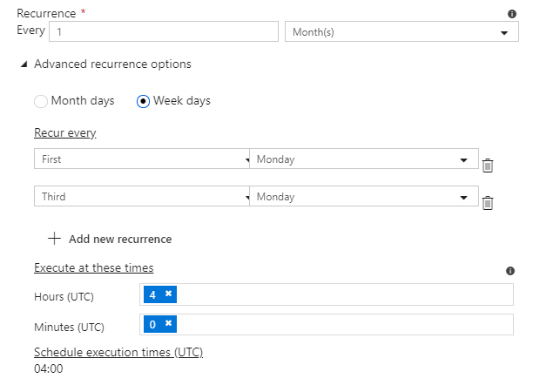Open the Monday dropdown in second row
This screenshot has height=392, width=540.
[x=363, y=197]
